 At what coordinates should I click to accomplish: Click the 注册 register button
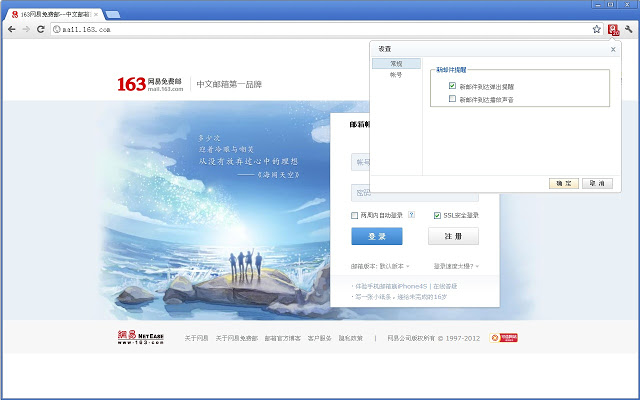coord(453,236)
